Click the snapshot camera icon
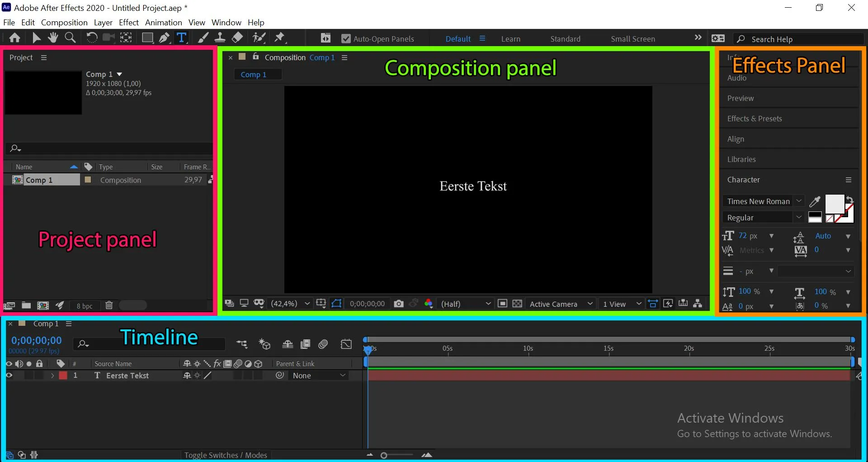The height and width of the screenshot is (462, 868). coord(398,304)
